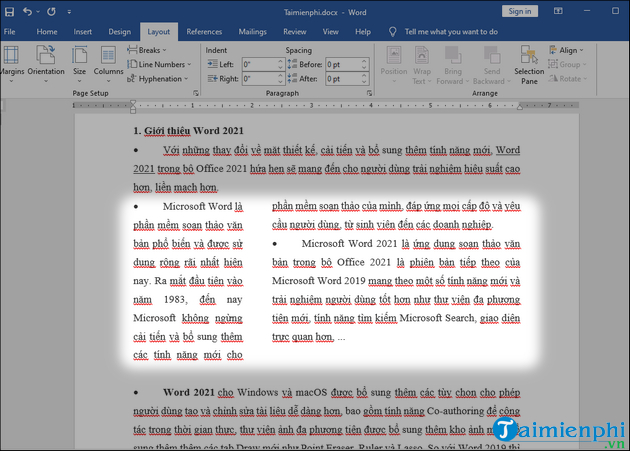Click the Indent Right value field
630x451 pixels.
(259, 79)
